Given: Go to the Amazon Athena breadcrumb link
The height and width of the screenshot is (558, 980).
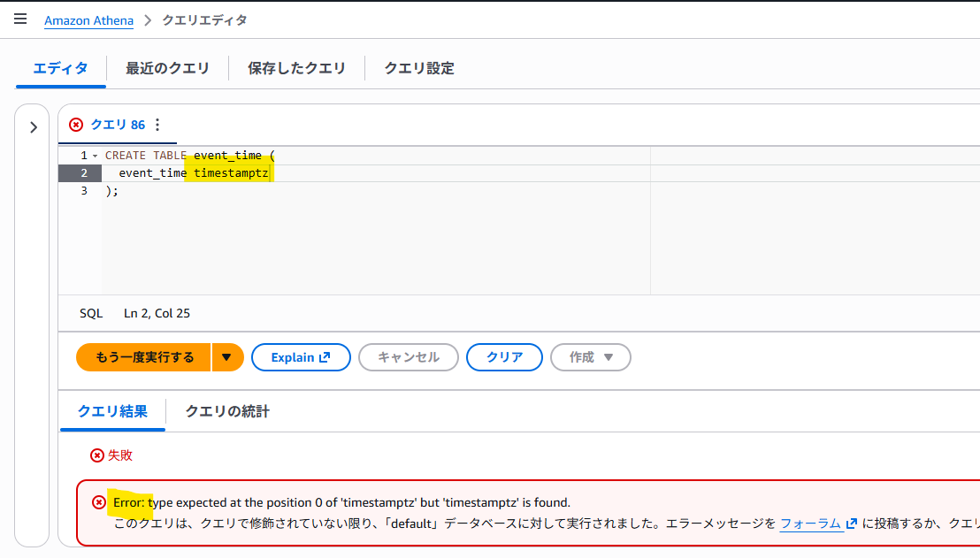Looking at the screenshot, I should 88,20.
